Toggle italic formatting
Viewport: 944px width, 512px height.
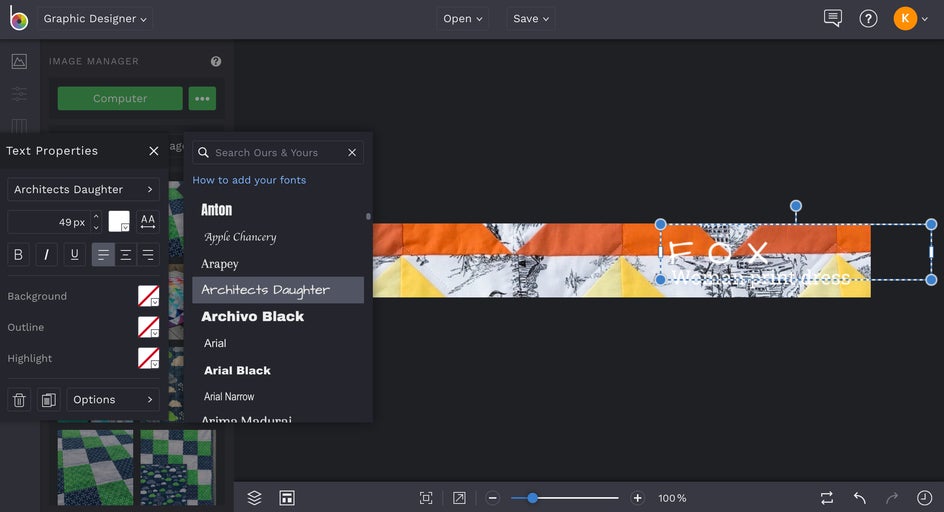[x=46, y=255]
